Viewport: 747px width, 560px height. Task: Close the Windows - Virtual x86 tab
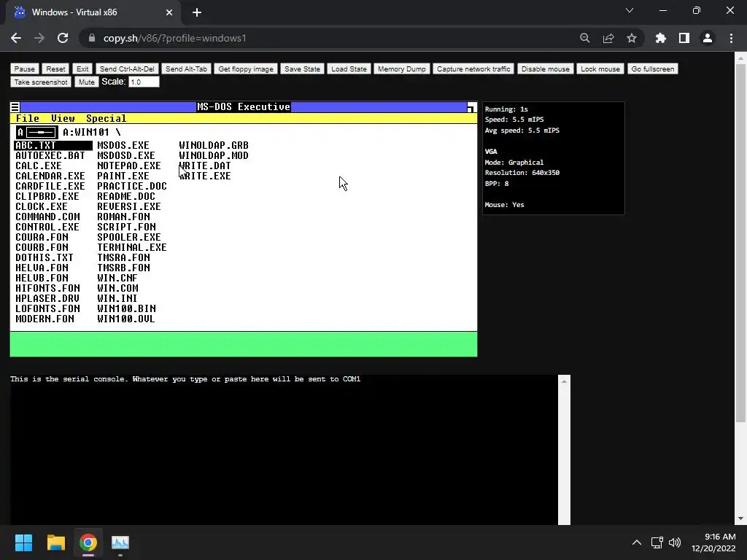pos(169,12)
